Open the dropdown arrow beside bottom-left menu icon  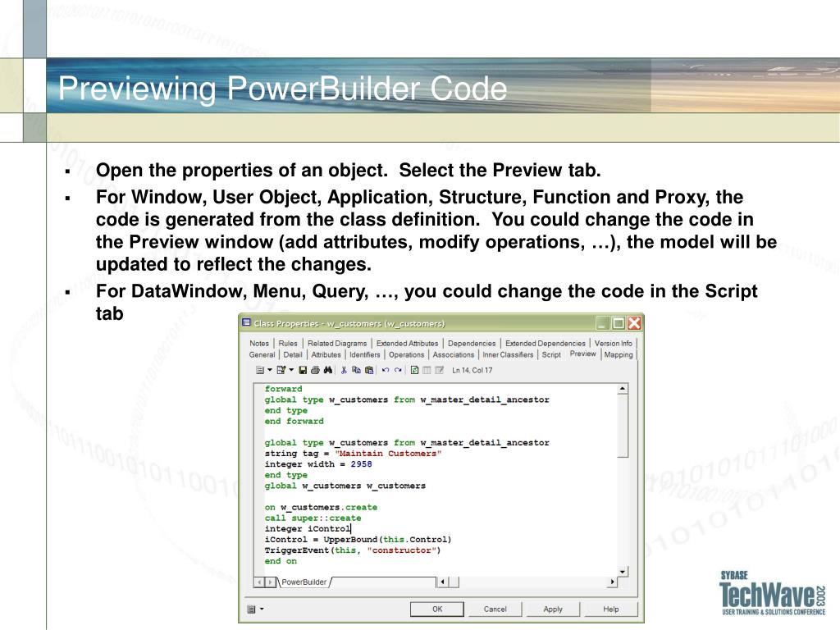[x=262, y=609]
